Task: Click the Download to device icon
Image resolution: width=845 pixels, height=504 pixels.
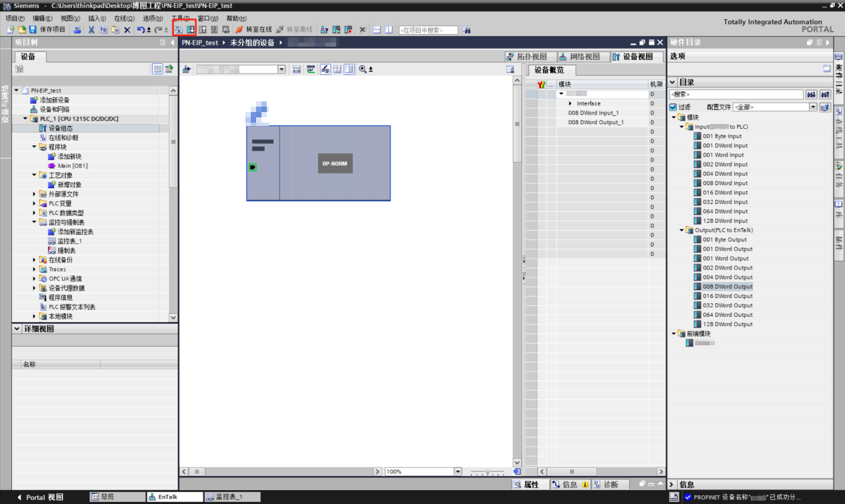Action: (x=191, y=30)
